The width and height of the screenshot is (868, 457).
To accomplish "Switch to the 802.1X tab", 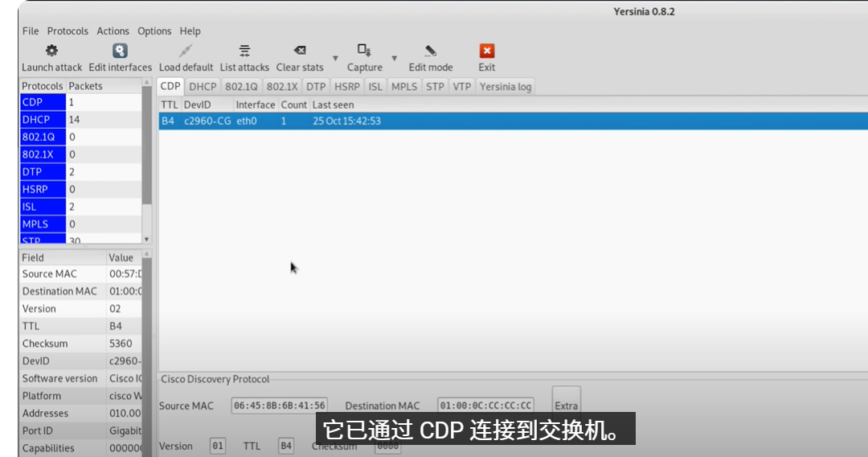I will [x=282, y=86].
